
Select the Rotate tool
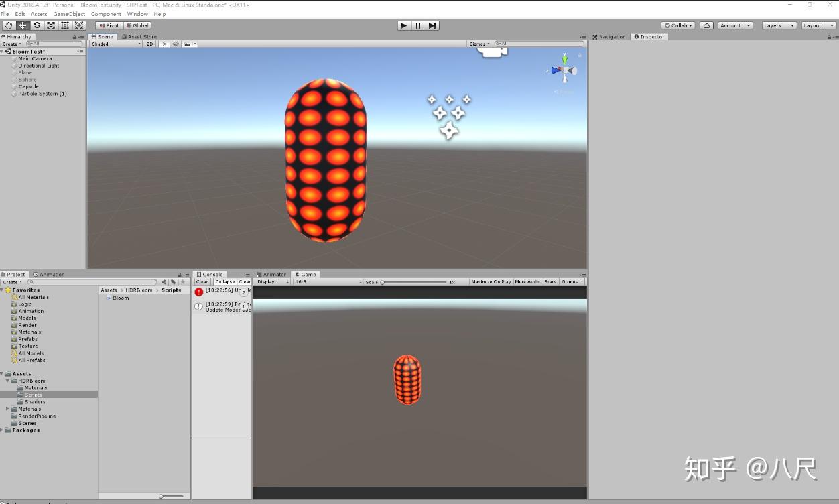point(37,25)
